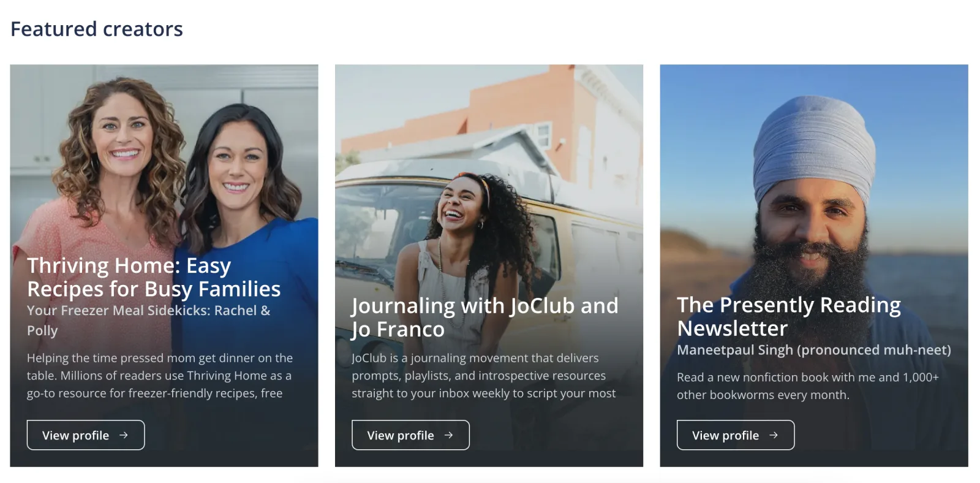View profile for Journaling with JoClub
The width and height of the screenshot is (980, 483).
click(410, 435)
